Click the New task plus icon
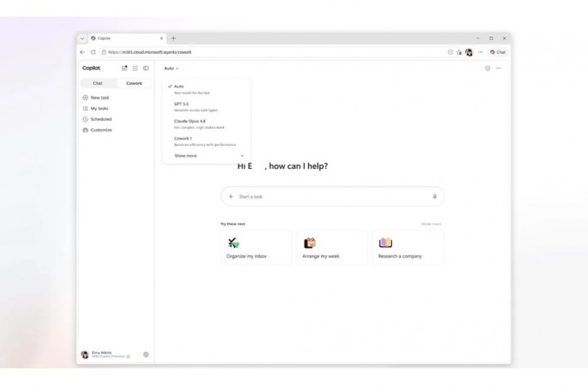Screen dimensions: 588x390 (x=85, y=97)
